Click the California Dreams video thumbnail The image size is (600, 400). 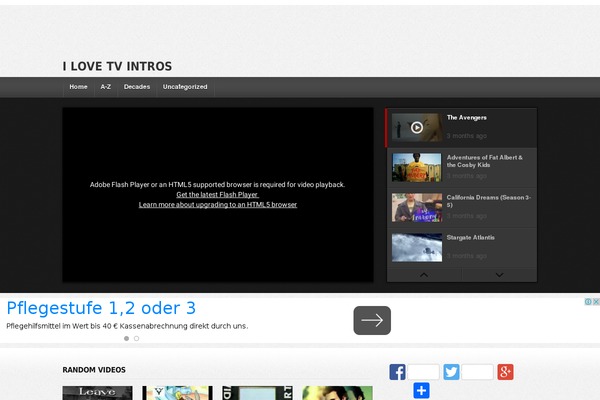417,207
